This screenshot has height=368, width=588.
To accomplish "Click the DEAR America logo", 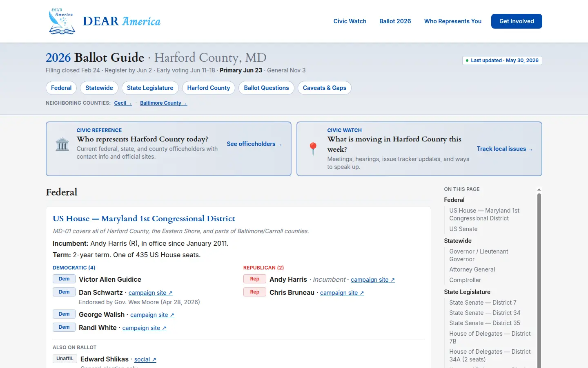I will click(104, 21).
